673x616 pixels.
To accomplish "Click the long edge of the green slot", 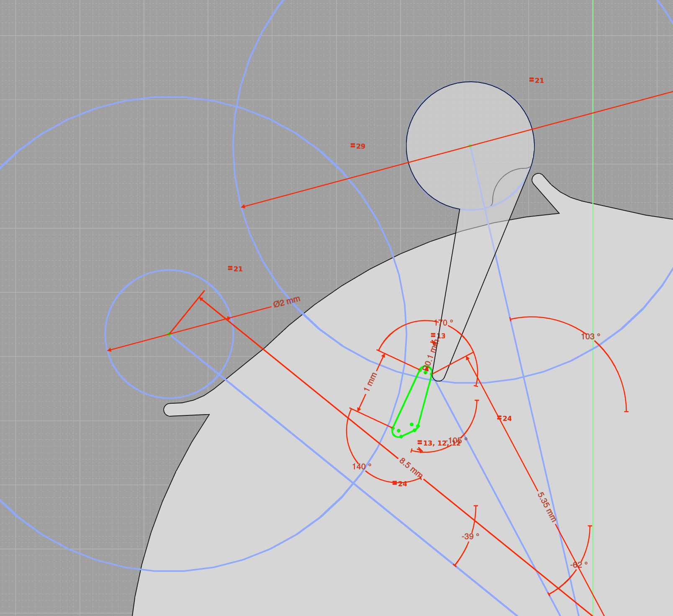I will [x=406, y=398].
